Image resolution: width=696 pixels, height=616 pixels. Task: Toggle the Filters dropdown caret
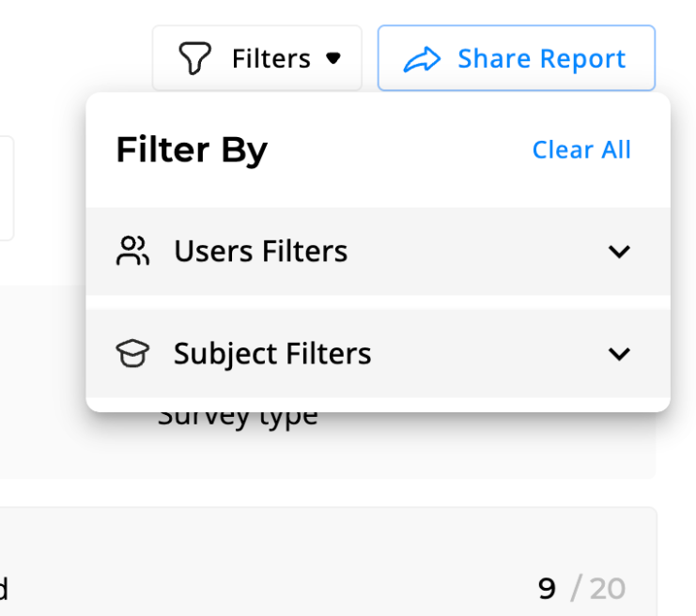tap(333, 59)
